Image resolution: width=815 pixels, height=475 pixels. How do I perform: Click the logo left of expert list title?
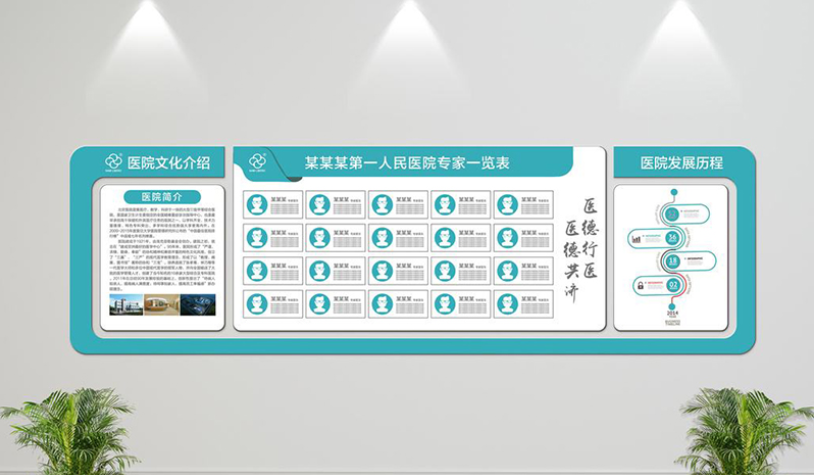(258, 161)
